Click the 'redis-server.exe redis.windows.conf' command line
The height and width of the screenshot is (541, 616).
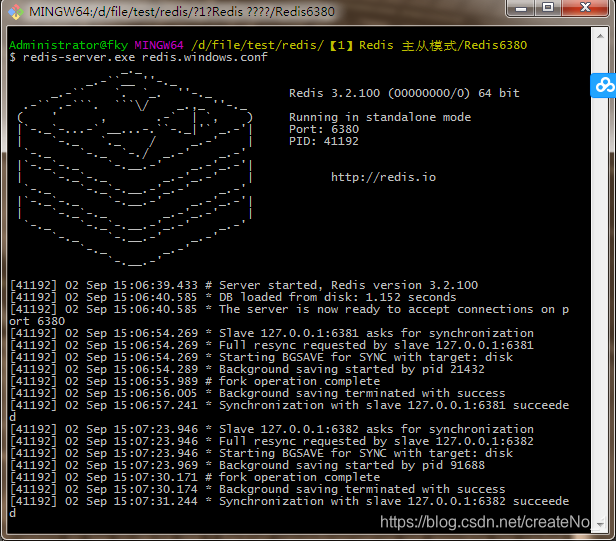145,57
